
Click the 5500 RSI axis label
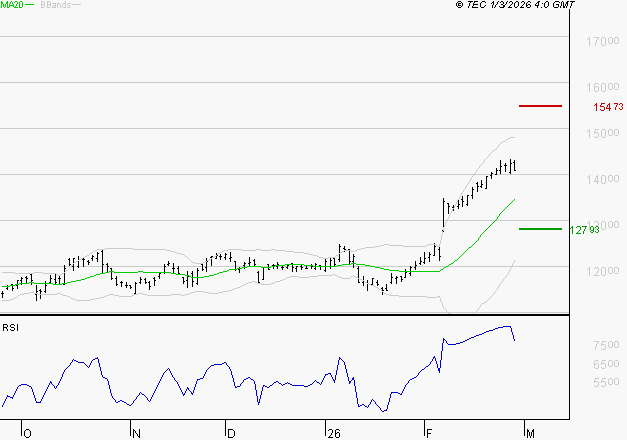coord(606,382)
